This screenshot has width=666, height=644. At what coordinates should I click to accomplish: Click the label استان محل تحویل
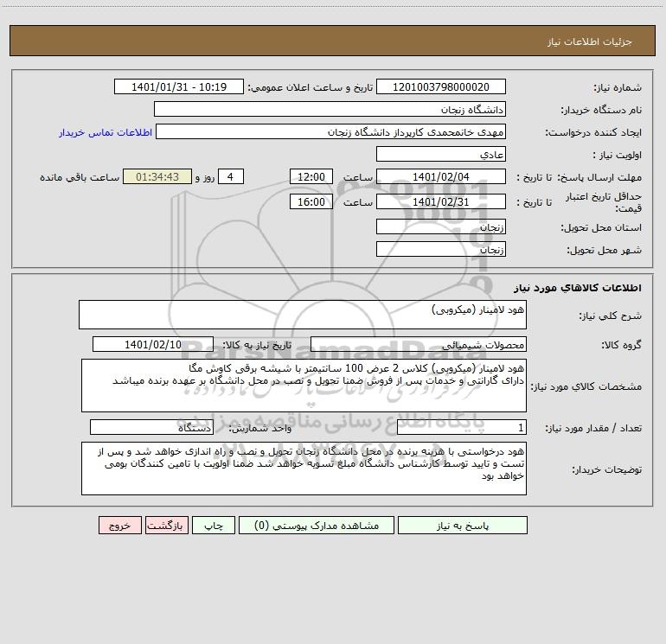coord(601,227)
